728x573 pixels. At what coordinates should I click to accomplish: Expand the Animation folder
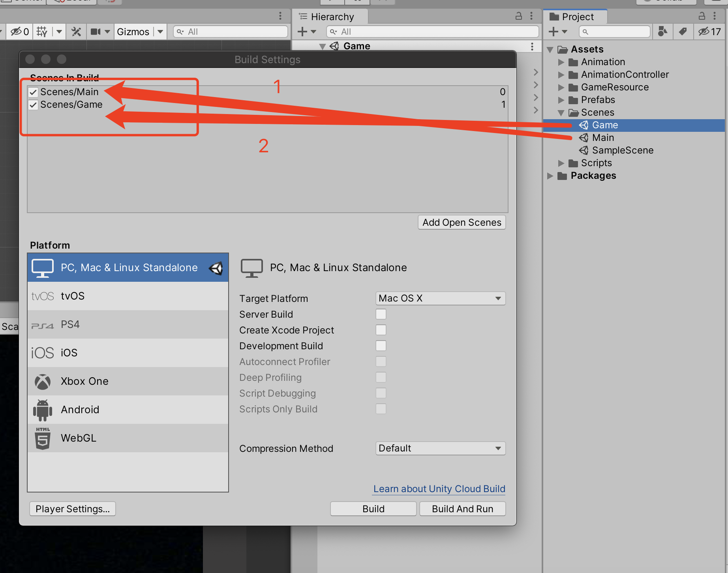pyautogui.click(x=561, y=62)
